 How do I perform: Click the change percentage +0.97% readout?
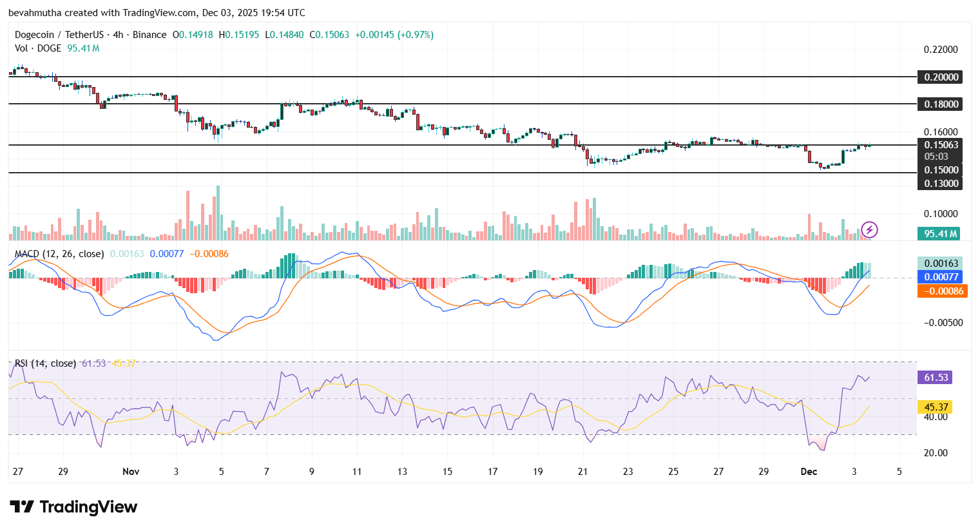pos(414,34)
